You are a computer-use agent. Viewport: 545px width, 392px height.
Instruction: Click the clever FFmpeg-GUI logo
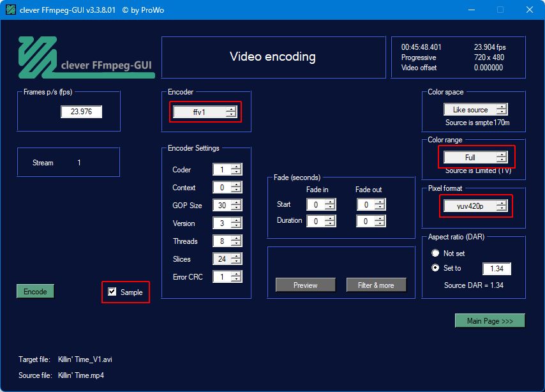(86, 57)
